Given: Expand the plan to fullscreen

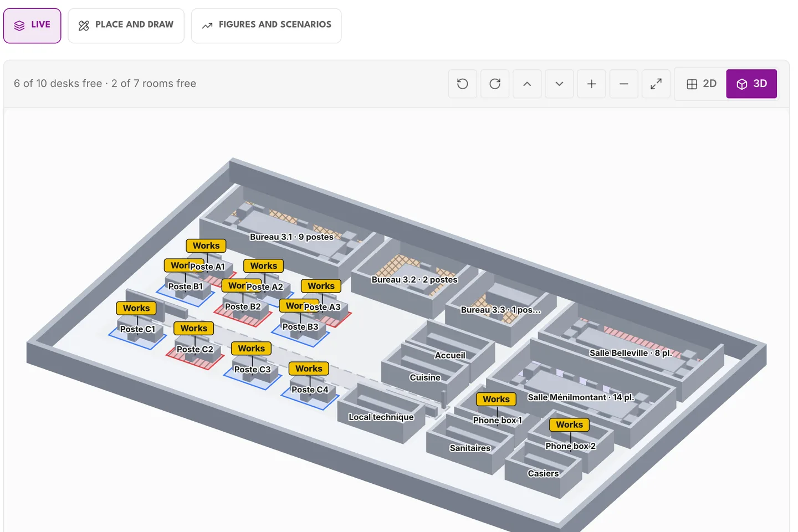Looking at the screenshot, I should click(656, 84).
